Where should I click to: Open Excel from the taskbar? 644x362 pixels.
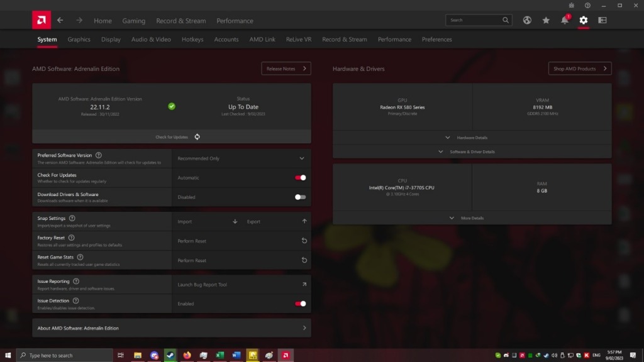219,355
